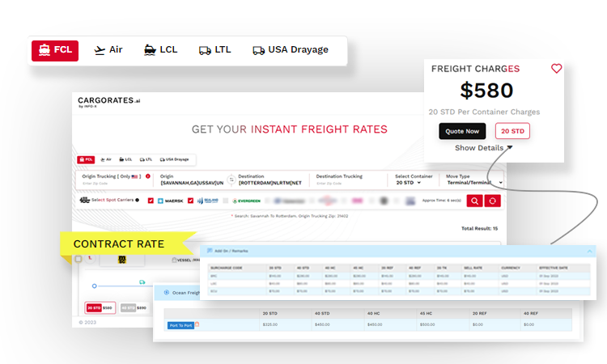Click small FCL tab inside CargoRates page
Image resolution: width=607 pixels, height=364 pixels.
click(x=86, y=159)
